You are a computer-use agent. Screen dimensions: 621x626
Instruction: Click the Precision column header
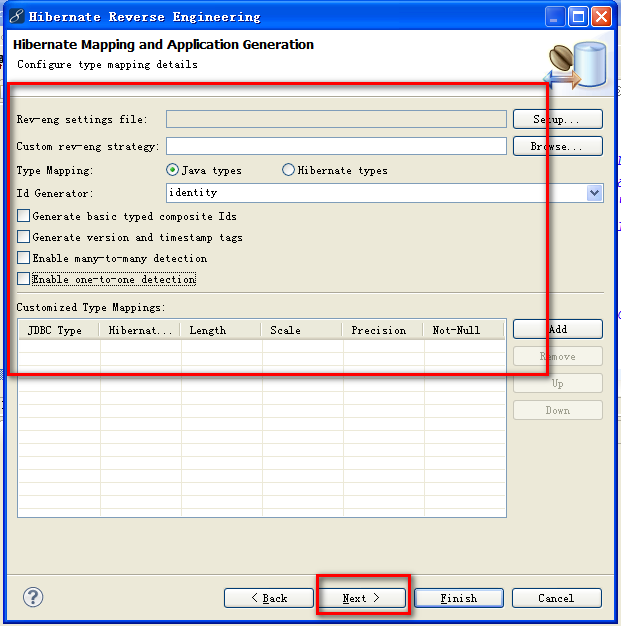(x=383, y=330)
